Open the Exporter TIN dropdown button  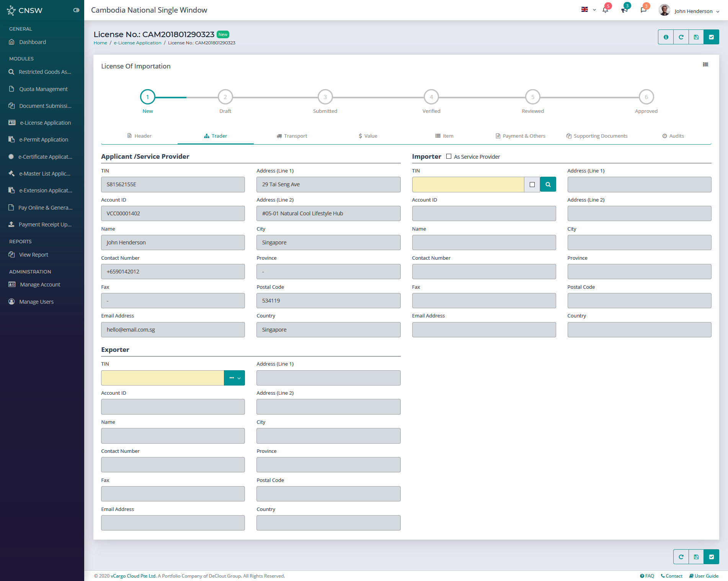click(x=234, y=378)
